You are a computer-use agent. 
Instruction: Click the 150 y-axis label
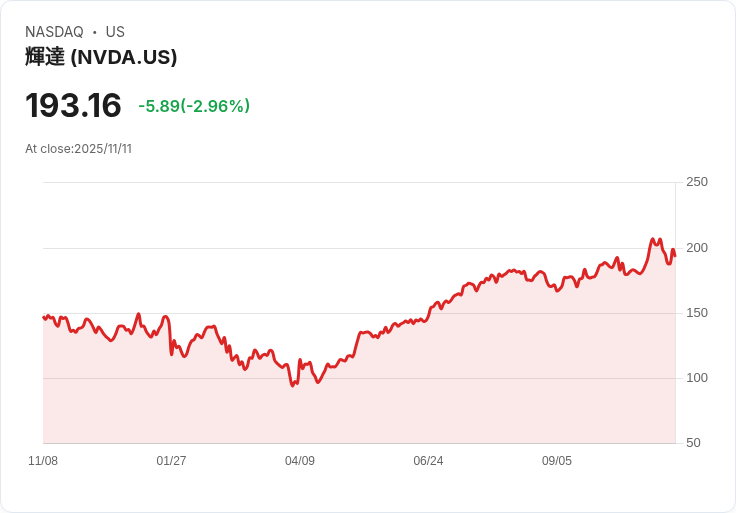pos(697,312)
